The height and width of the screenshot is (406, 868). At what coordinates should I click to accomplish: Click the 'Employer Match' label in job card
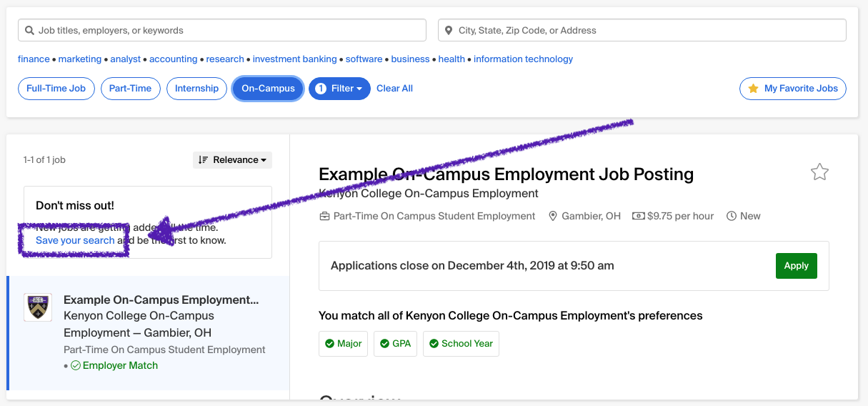120,365
